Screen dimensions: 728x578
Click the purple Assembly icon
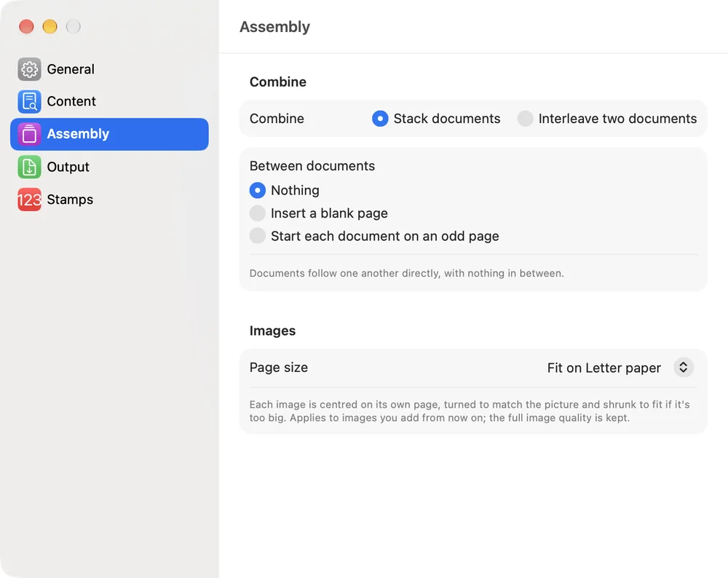point(29,134)
